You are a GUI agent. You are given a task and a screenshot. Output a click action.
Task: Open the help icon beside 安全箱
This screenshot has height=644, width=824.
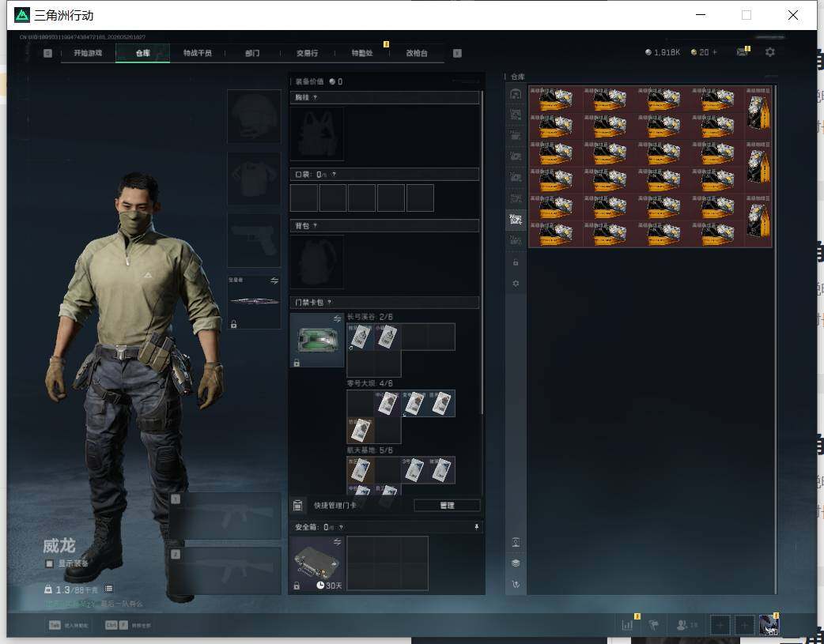[341, 527]
